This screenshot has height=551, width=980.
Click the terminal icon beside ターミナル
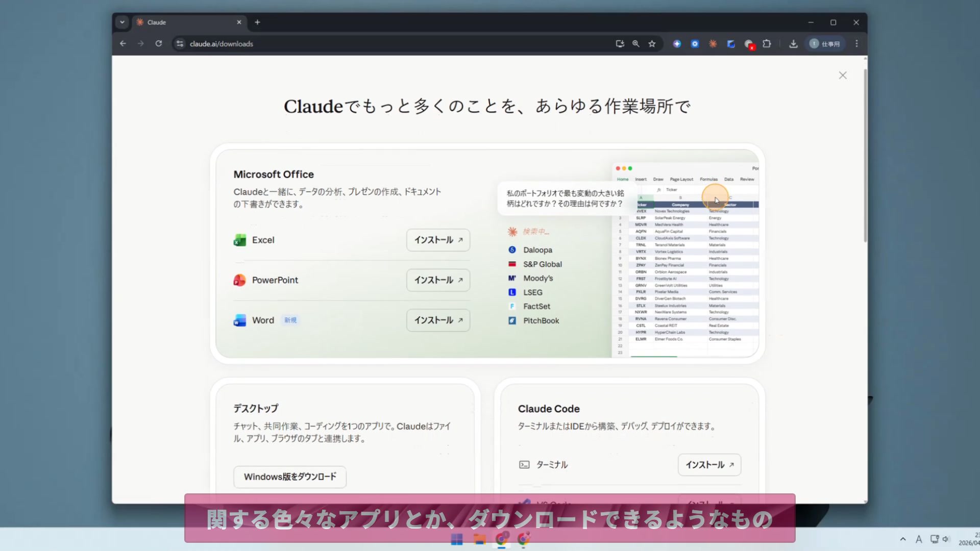[524, 465]
